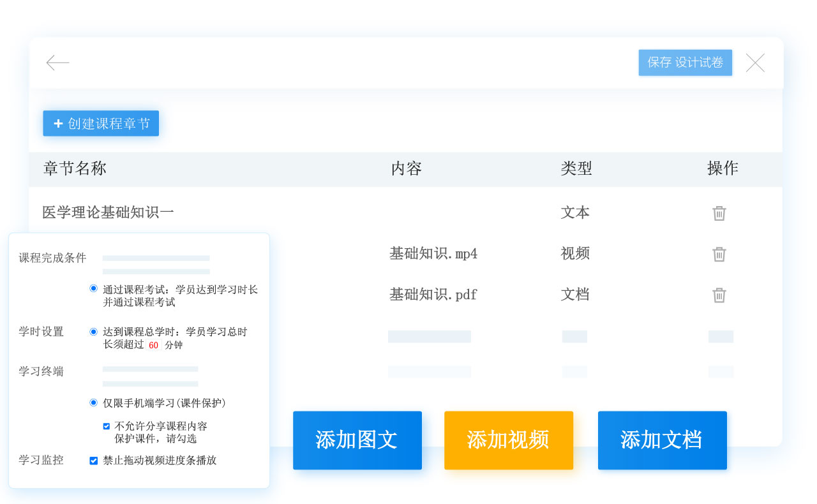Delete the 基础知识.mp4 video row

tap(719, 254)
